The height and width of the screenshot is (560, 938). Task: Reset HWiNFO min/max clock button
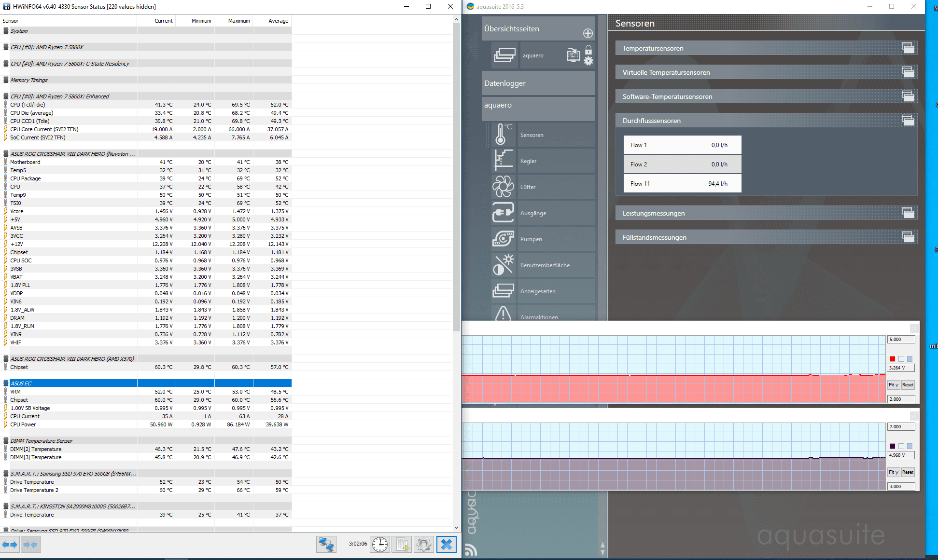(380, 545)
